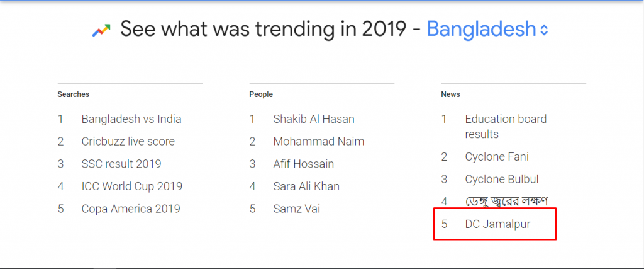Viewport: 644px width, 269px height.
Task: Open Shakib Al Hasan entry
Action: (314, 119)
